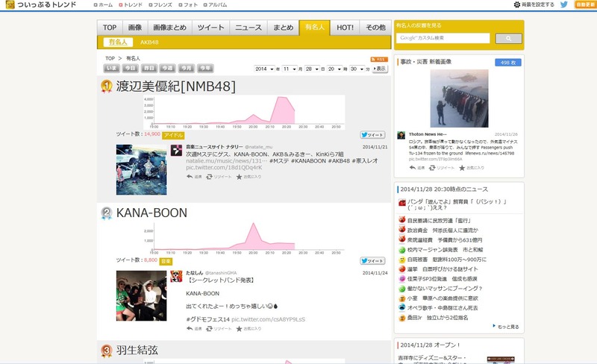Retweet the natalie_mu tweet
597x364 pixels.
[x=219, y=177]
